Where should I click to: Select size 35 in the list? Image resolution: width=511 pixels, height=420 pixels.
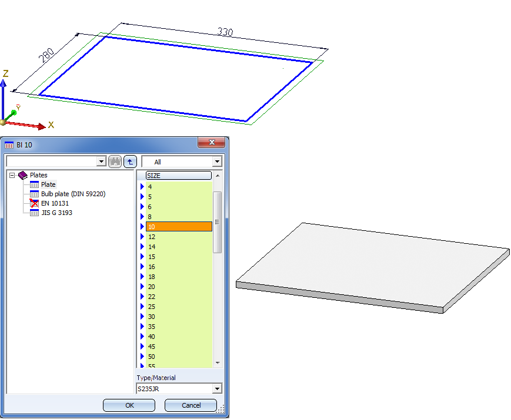coord(179,327)
